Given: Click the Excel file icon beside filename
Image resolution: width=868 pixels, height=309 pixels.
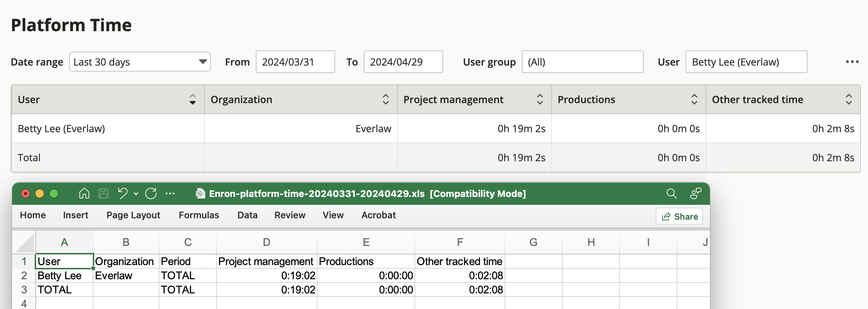Looking at the screenshot, I should point(201,193).
